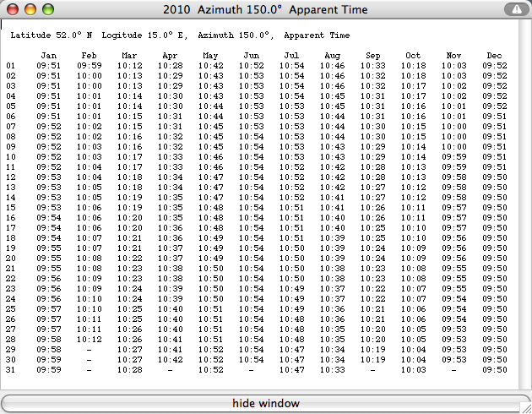Screen dimensions: 532x414
Task: Click the hide window button
Action: click(x=266, y=403)
